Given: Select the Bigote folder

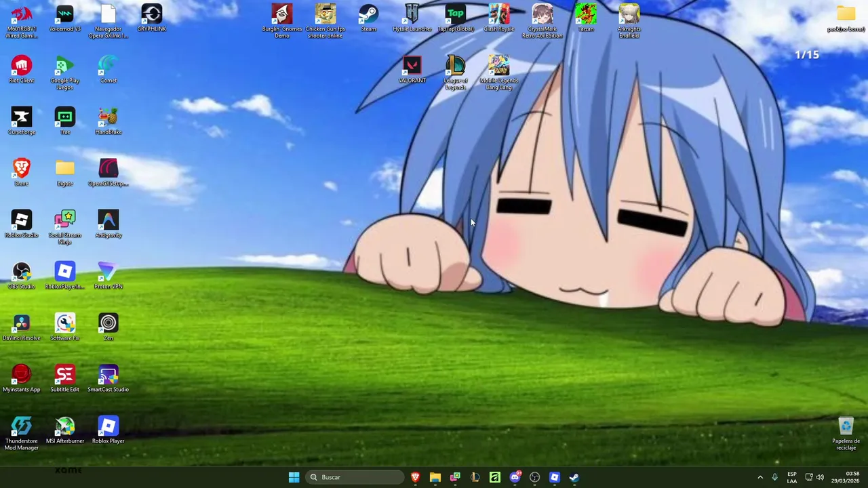Looking at the screenshot, I should click(x=64, y=174).
